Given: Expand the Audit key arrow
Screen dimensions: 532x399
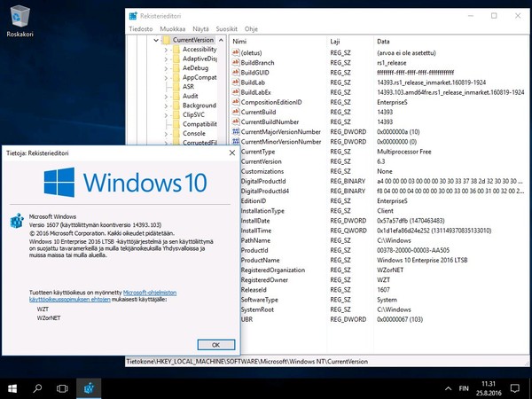Looking at the screenshot, I should pos(166,97).
